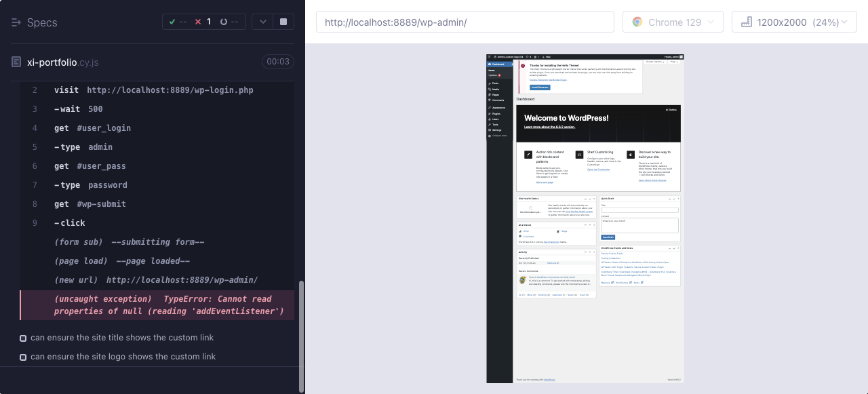Screen dimensions: 868x394
Task: Expand the Specs list icon
Action: [x=16, y=22]
